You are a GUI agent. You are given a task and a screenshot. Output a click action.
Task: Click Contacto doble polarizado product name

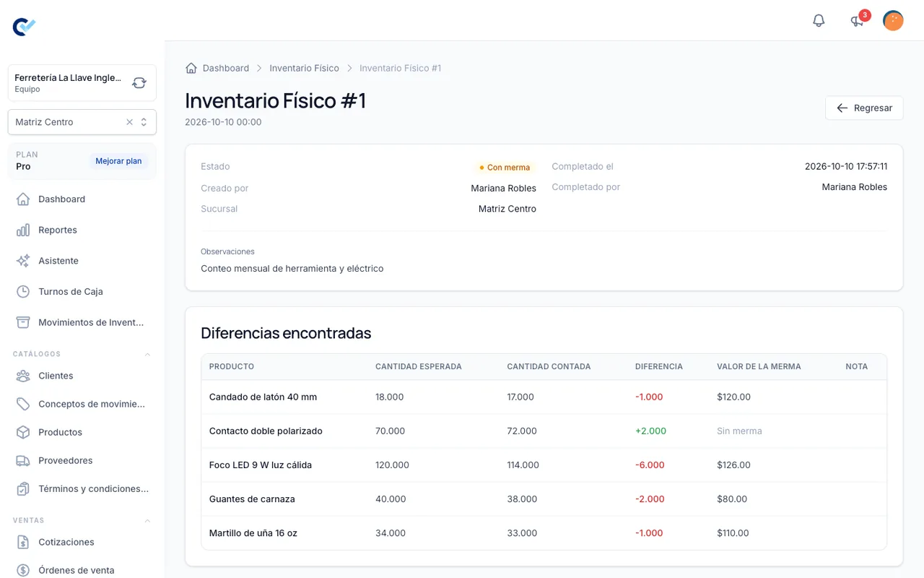pyautogui.click(x=266, y=431)
